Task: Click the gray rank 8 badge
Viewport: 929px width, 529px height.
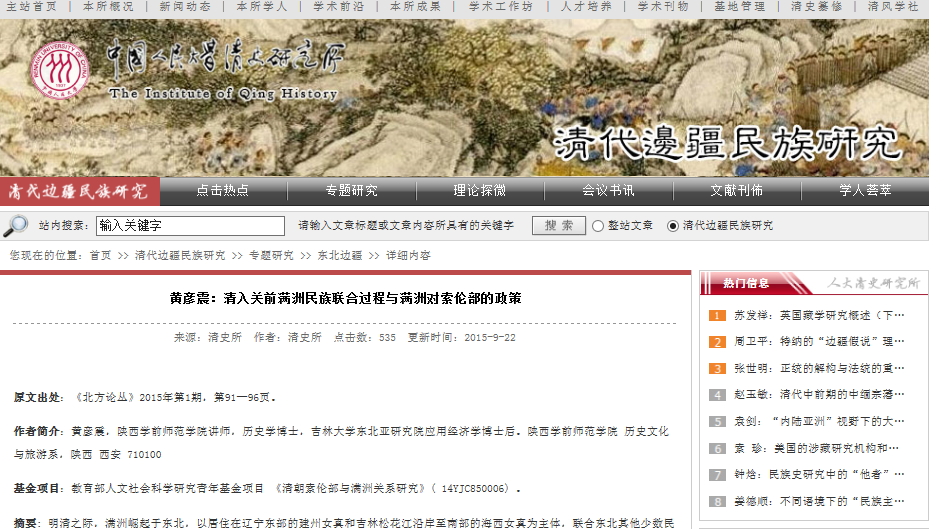Action: [x=717, y=502]
